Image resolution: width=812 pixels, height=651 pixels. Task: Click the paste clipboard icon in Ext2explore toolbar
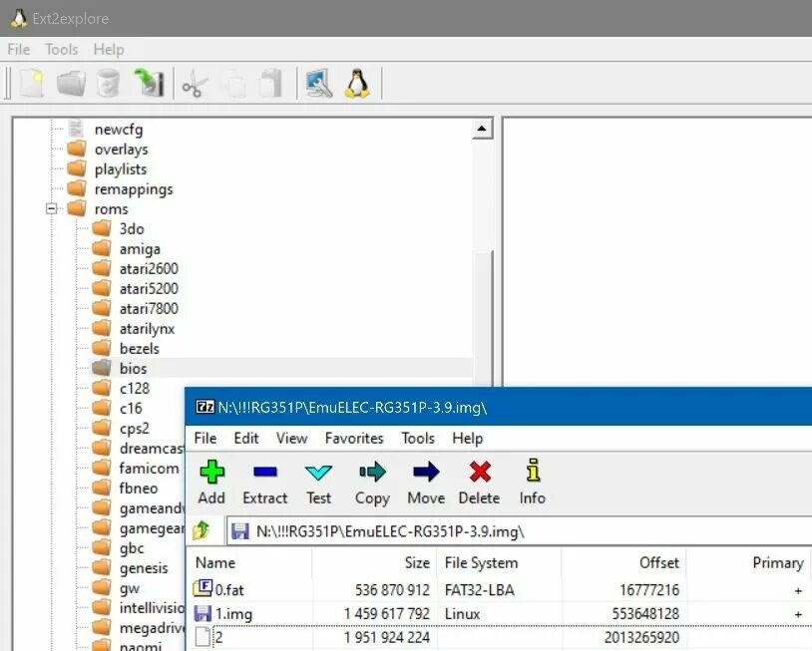pyautogui.click(x=271, y=84)
